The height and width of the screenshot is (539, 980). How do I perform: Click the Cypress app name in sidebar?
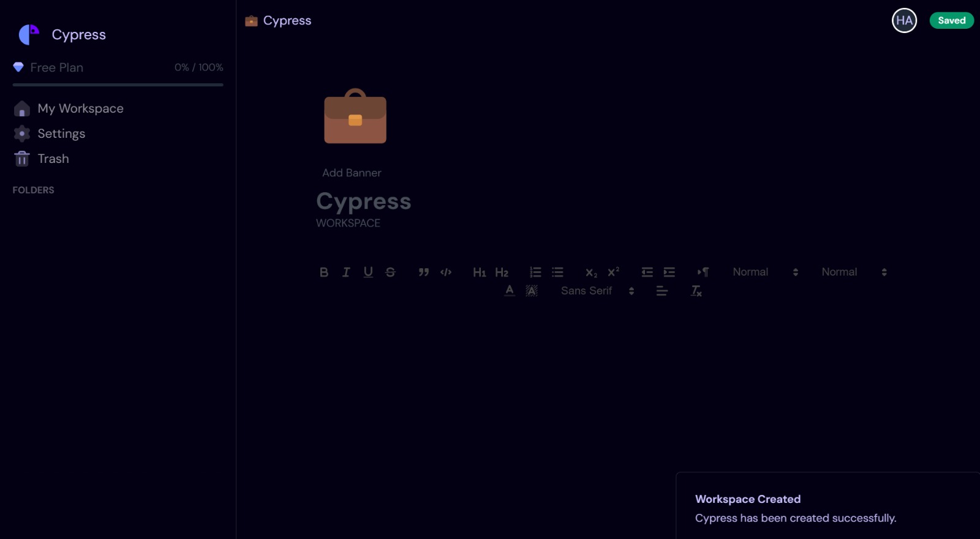pyautogui.click(x=78, y=35)
